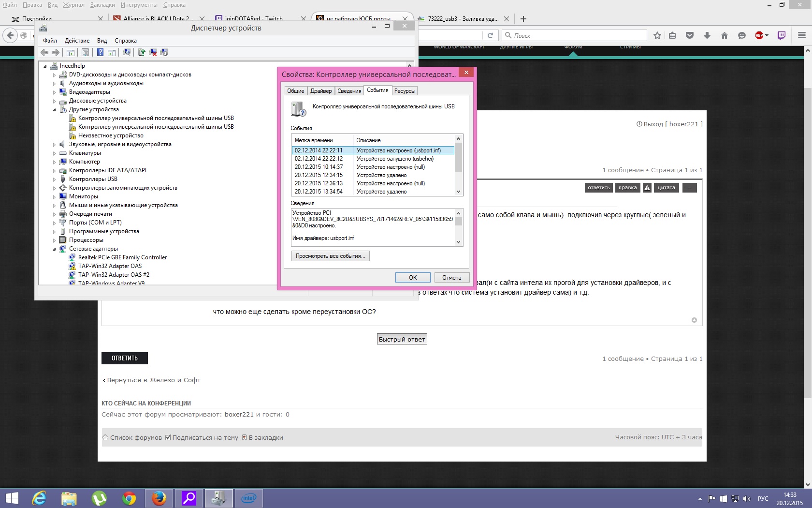The width and height of the screenshot is (812, 508).
Task: Expand the 'Дисковые устройства' node
Action: [55, 101]
